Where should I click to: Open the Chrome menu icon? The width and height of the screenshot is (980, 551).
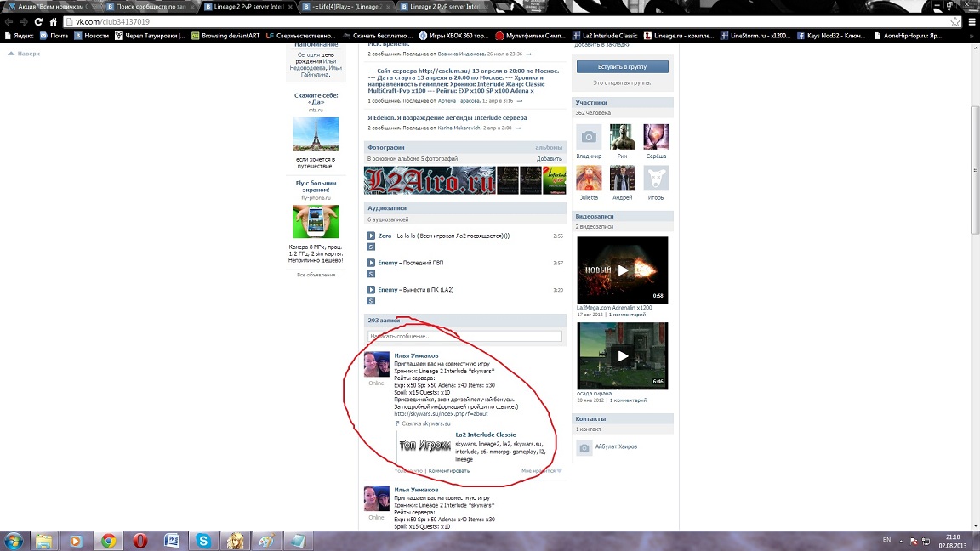click(971, 21)
